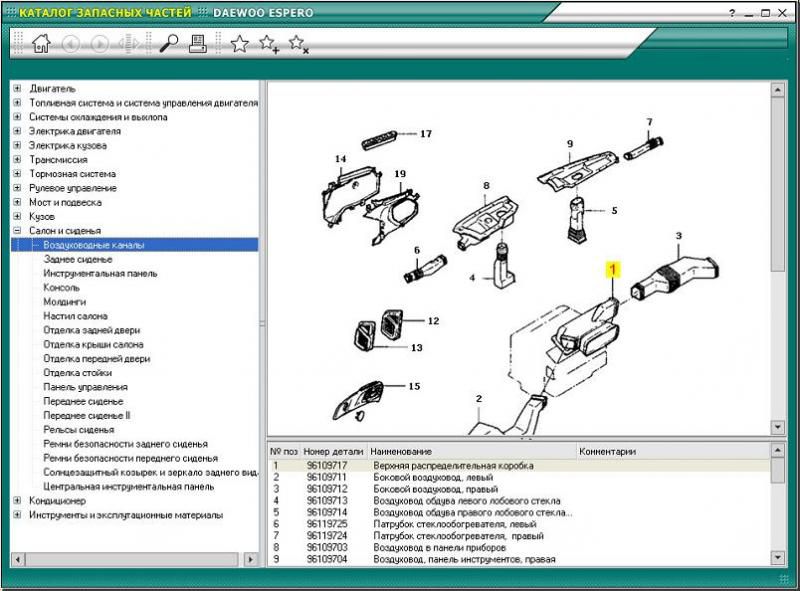Click the back arrow navigation icon
Screen dimensions: 800x591
click(70, 43)
